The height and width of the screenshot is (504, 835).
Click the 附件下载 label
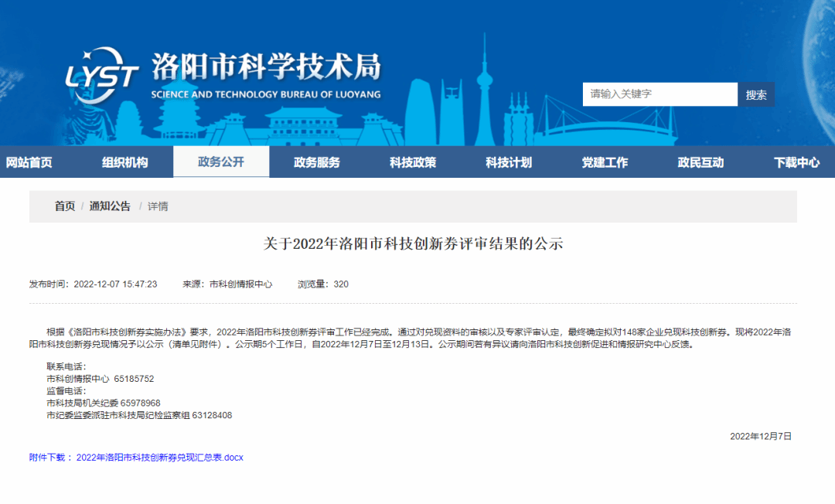coord(47,458)
